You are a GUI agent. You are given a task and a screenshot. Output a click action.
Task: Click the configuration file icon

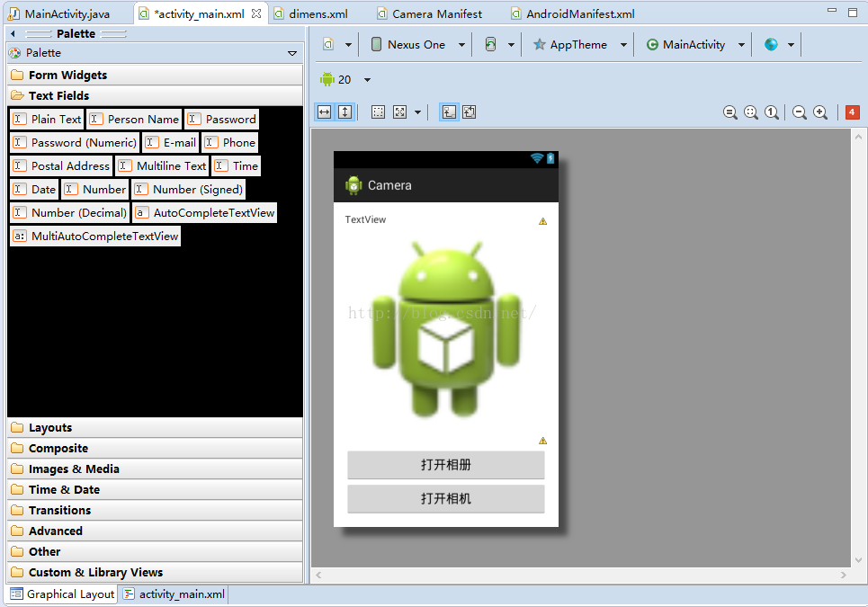pyautogui.click(x=328, y=44)
